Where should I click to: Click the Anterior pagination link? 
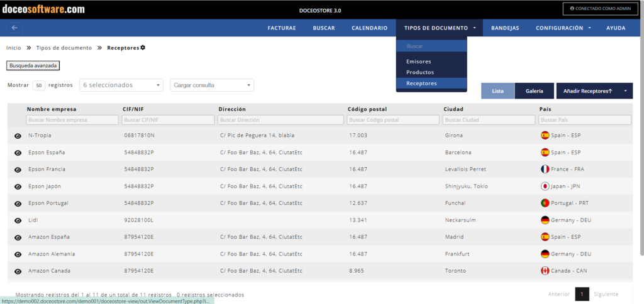[558, 294]
